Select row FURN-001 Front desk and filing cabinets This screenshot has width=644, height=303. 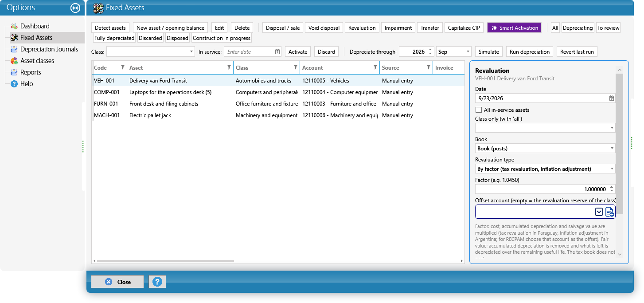pos(278,104)
